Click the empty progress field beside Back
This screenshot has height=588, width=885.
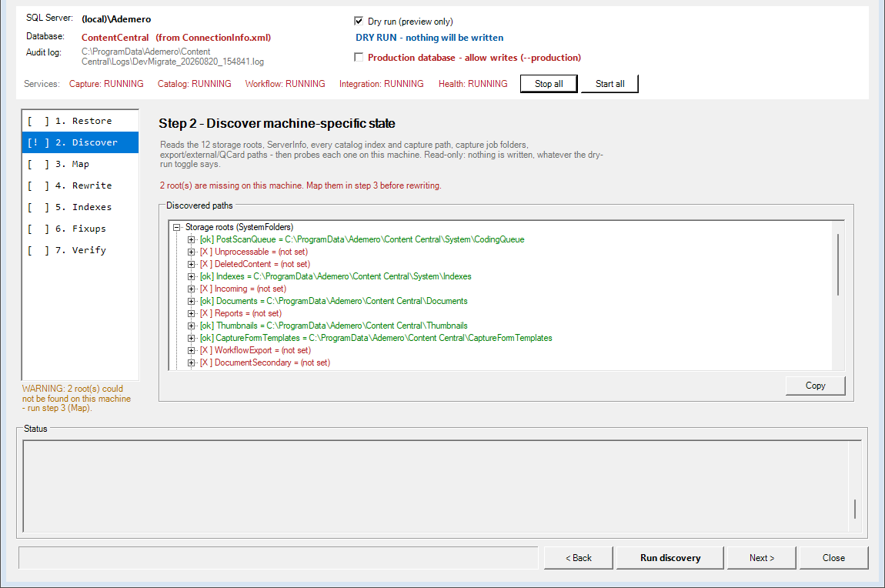point(279,557)
